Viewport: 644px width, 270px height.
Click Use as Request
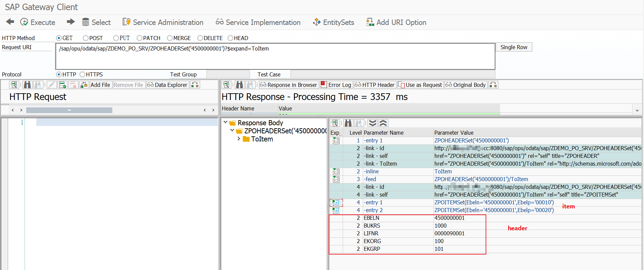(x=420, y=85)
